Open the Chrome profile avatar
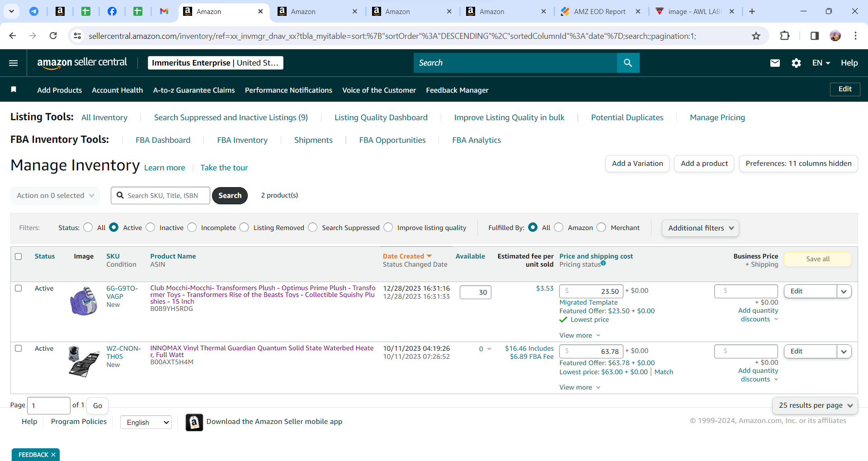Image resolution: width=868 pixels, height=461 pixels. [x=835, y=36]
